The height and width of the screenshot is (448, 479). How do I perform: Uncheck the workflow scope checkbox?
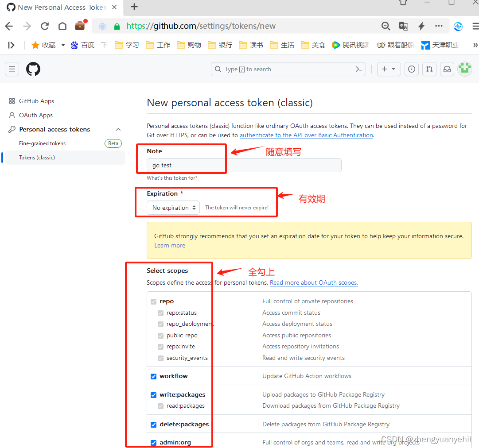click(154, 377)
